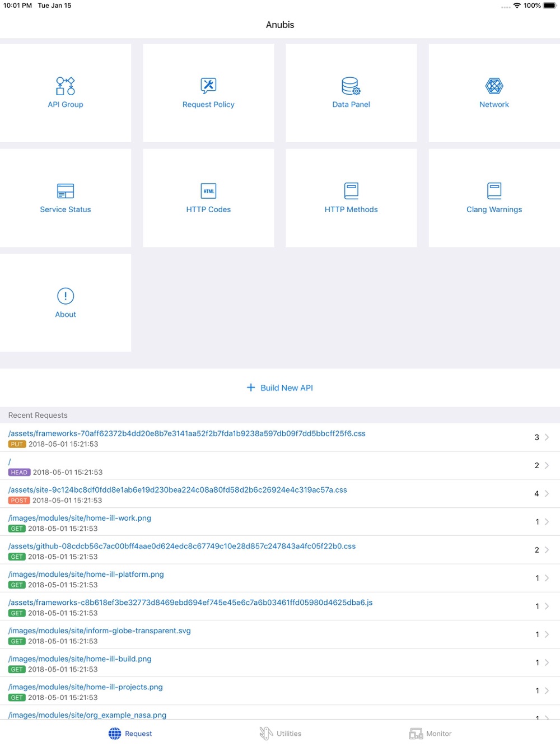Open the org_example_nasa.png request link
Image resolution: width=560 pixels, height=747 pixels.
pos(87,715)
